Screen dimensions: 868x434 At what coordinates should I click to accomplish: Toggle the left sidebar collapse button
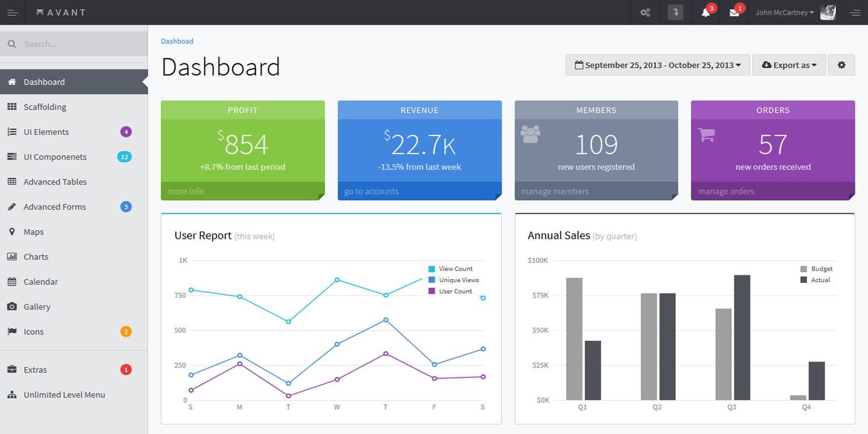tap(13, 12)
